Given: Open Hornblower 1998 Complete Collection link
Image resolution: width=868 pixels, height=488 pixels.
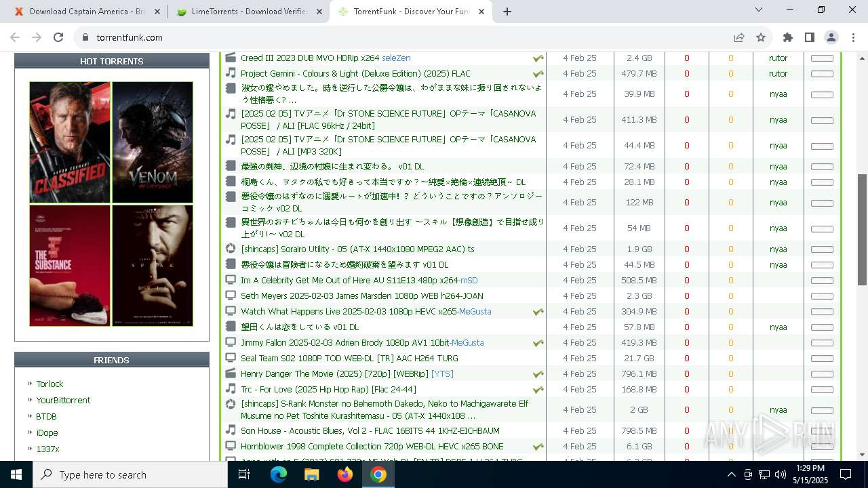Looking at the screenshot, I should [372, 447].
